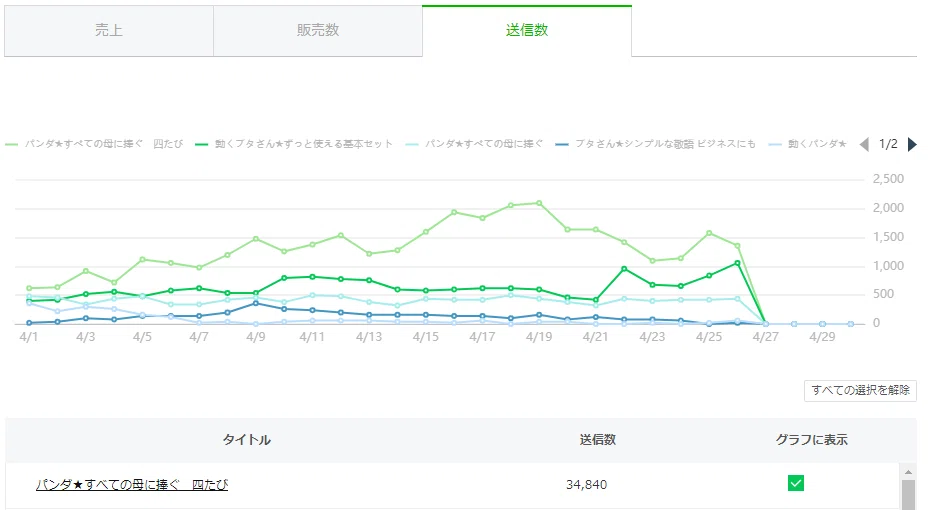Go to next legend page arrow
The image size is (938, 510).
point(912,144)
